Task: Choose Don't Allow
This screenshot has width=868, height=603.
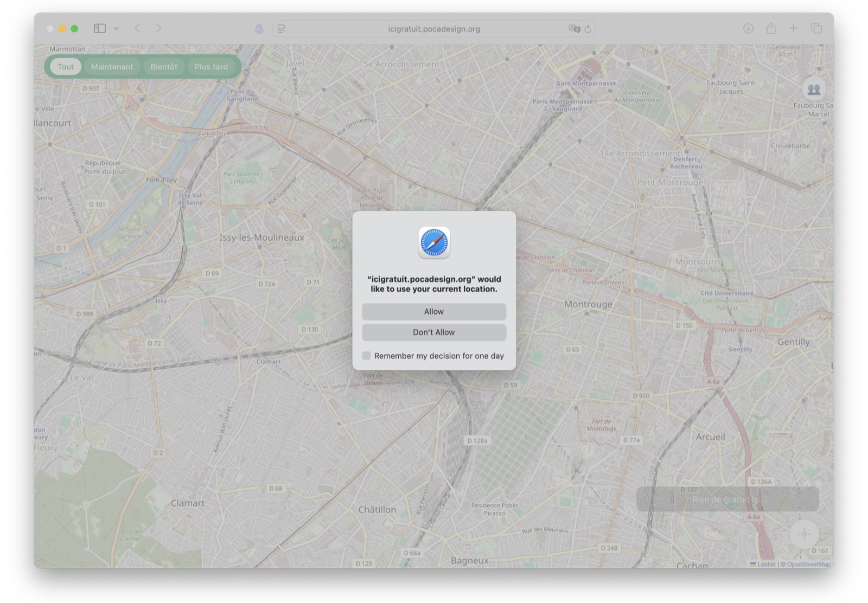Action: pyautogui.click(x=434, y=332)
